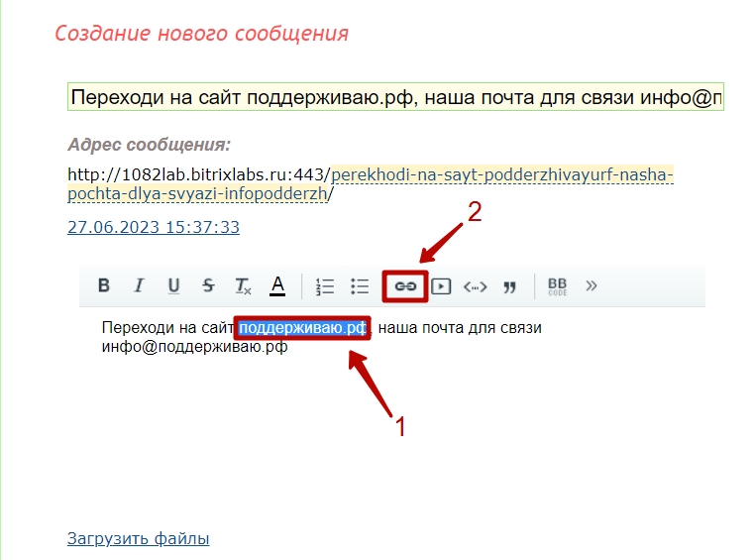Insert a bulleted list

(361, 286)
